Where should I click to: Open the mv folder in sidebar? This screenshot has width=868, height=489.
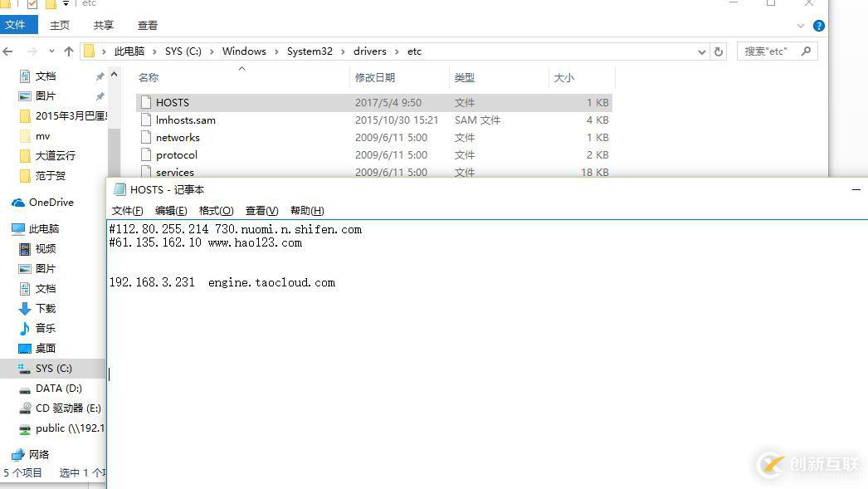tap(42, 135)
